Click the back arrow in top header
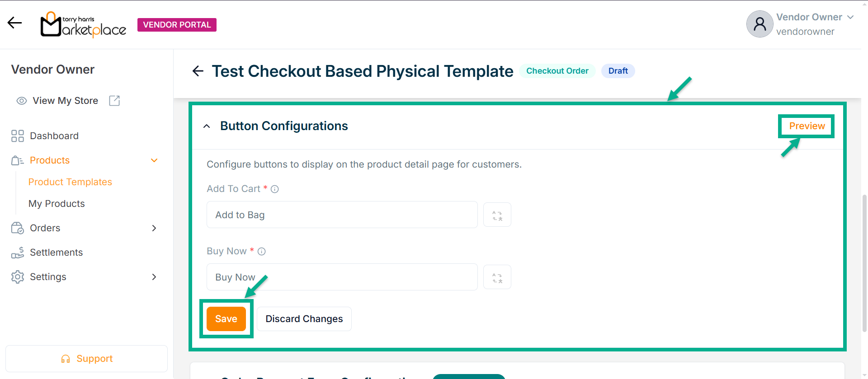The image size is (868, 379). (x=14, y=23)
